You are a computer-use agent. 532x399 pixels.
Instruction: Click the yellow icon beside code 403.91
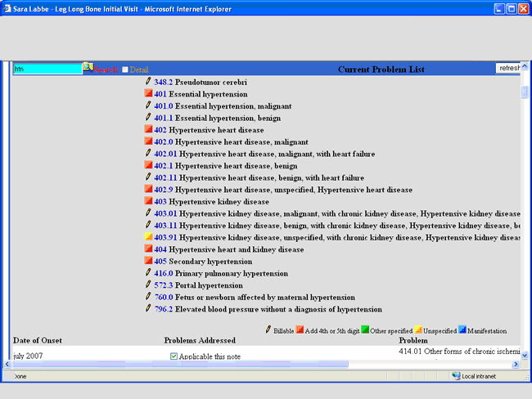click(148, 237)
